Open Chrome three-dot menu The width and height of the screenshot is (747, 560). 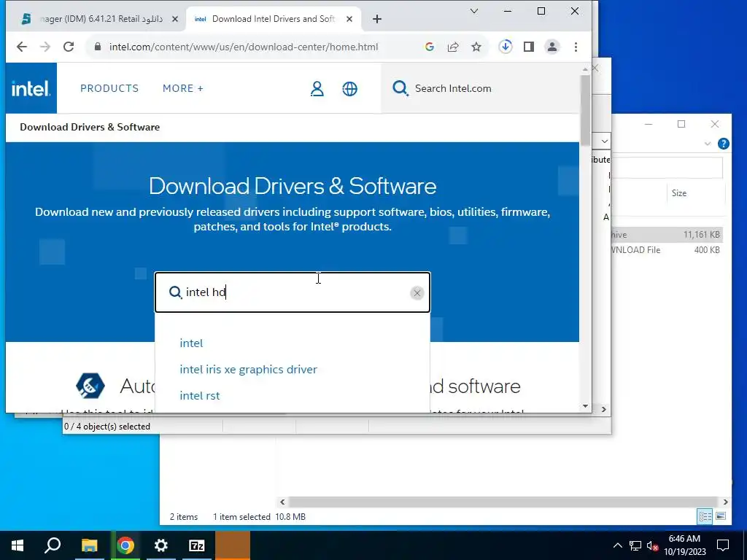(576, 47)
